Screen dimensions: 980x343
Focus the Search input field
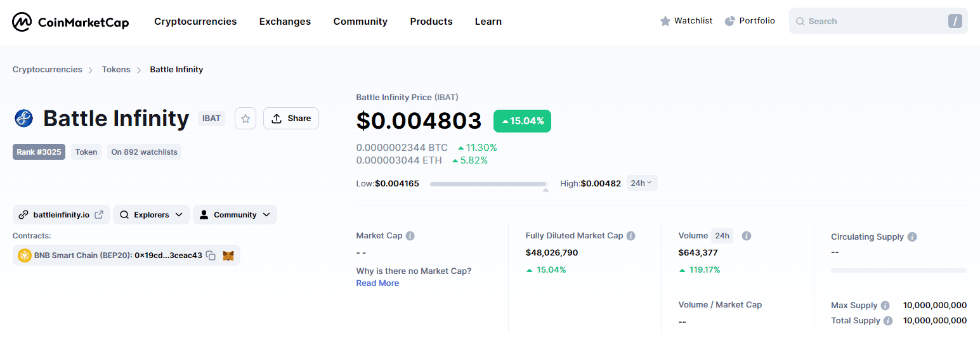tap(879, 21)
